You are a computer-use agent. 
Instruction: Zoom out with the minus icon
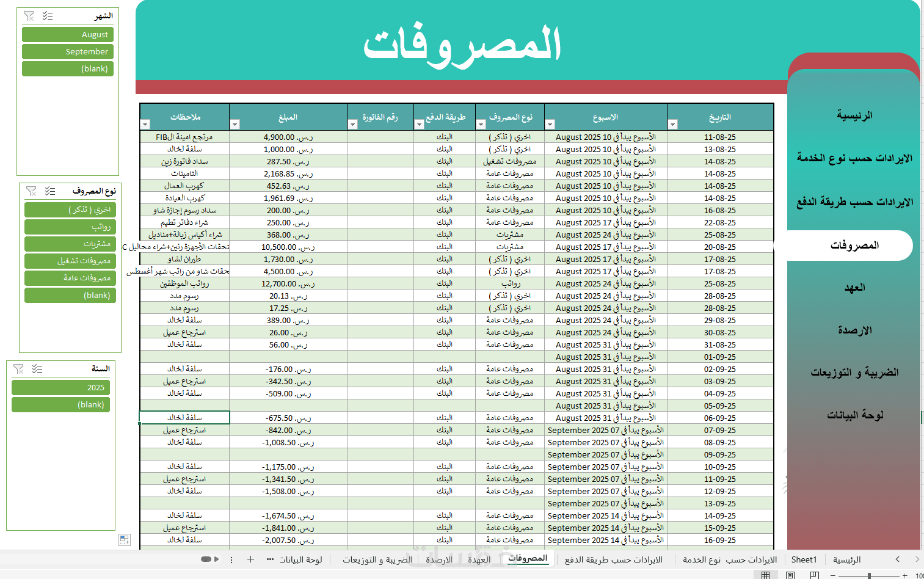tap(833, 575)
